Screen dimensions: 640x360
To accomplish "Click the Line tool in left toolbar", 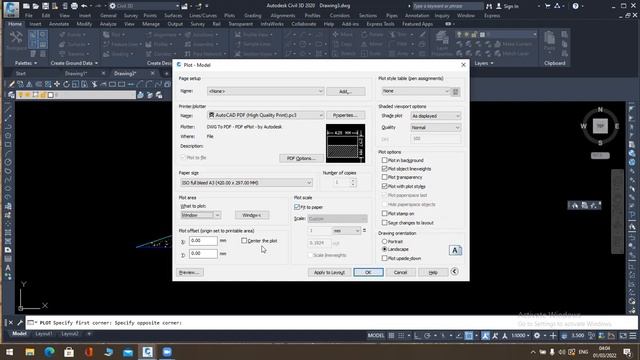I will [8, 109].
